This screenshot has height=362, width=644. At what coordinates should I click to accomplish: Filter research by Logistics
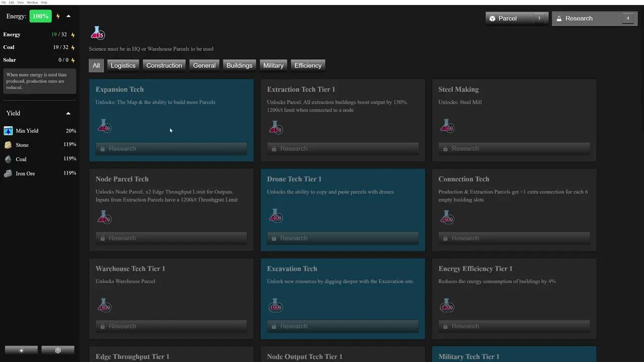tap(123, 65)
